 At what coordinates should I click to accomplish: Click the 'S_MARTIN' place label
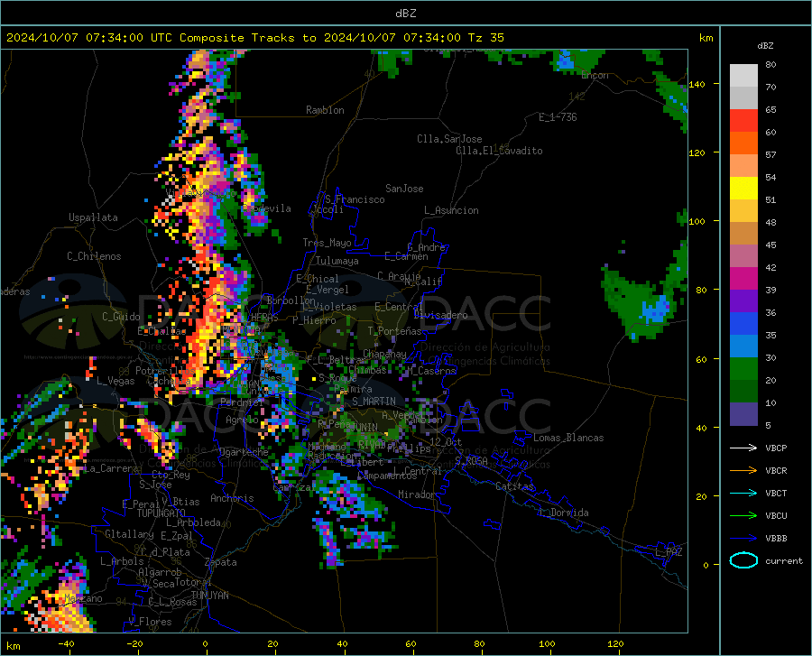(x=374, y=402)
